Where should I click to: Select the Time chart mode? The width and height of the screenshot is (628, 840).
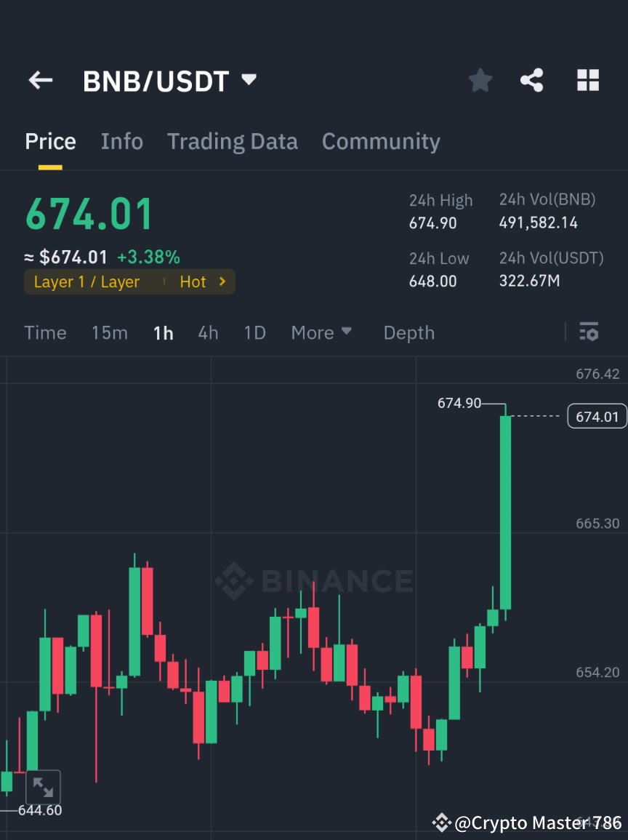tap(45, 332)
